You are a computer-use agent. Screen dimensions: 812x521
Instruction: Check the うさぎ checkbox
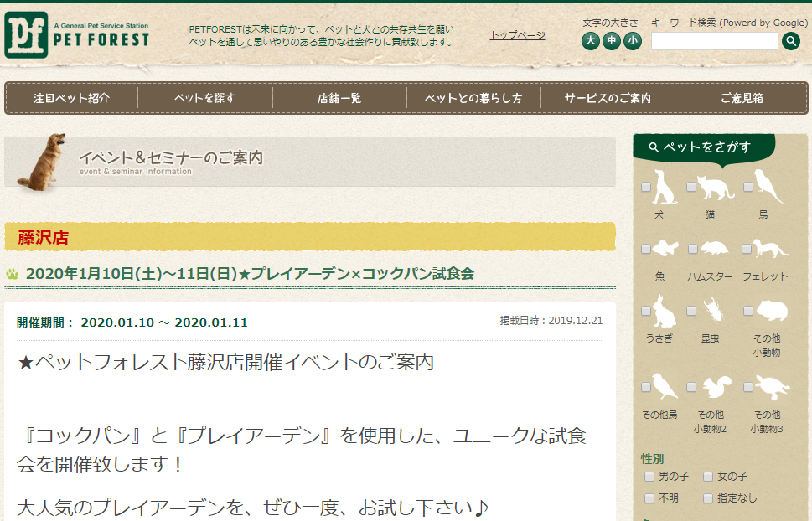pyautogui.click(x=646, y=311)
